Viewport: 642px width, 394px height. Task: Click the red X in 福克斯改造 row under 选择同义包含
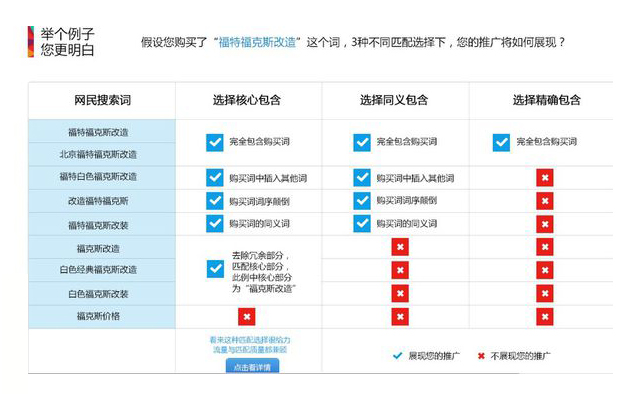pos(400,247)
